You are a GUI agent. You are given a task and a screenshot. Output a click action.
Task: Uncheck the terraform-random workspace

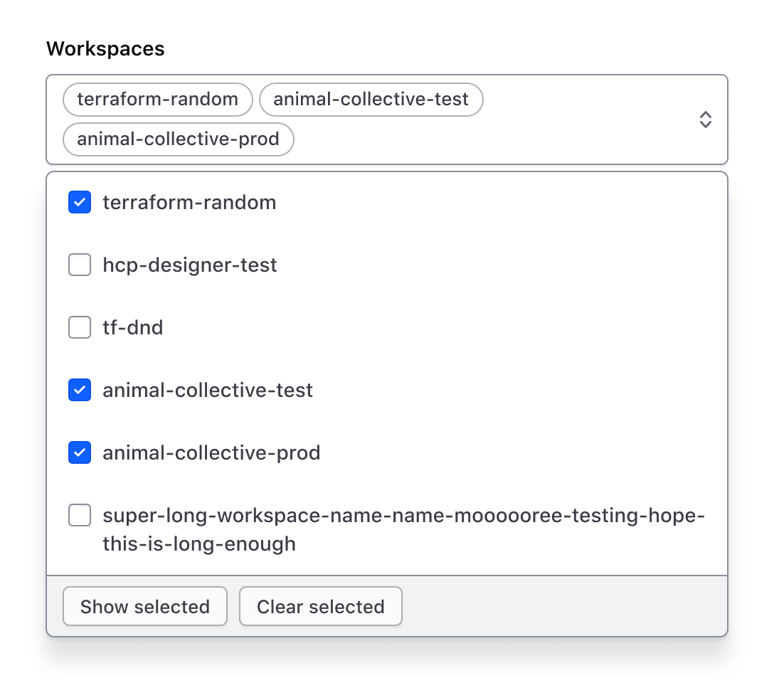pyautogui.click(x=79, y=202)
